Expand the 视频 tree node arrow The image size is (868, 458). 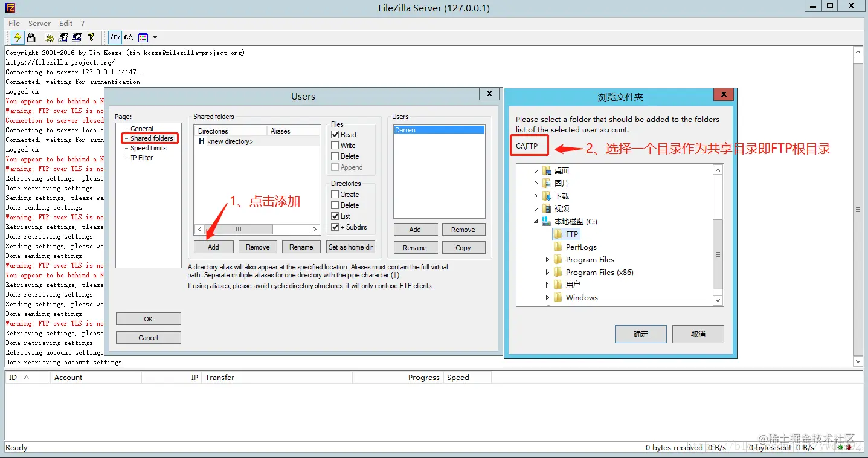click(536, 209)
